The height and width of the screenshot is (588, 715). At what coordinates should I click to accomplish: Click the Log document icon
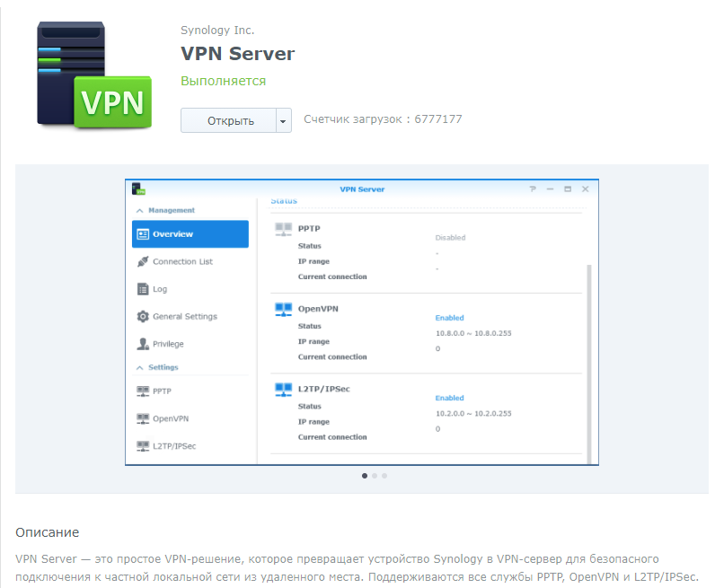(x=143, y=289)
